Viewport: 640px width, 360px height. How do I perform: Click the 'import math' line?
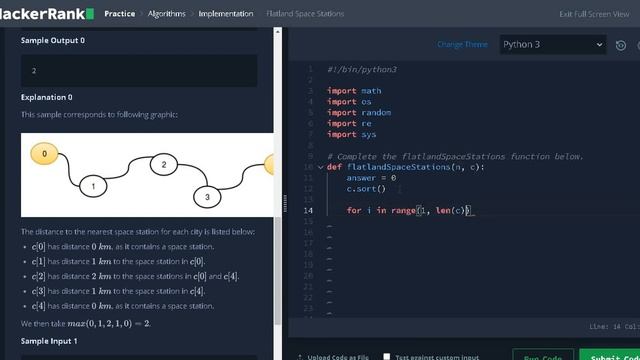pyautogui.click(x=354, y=91)
